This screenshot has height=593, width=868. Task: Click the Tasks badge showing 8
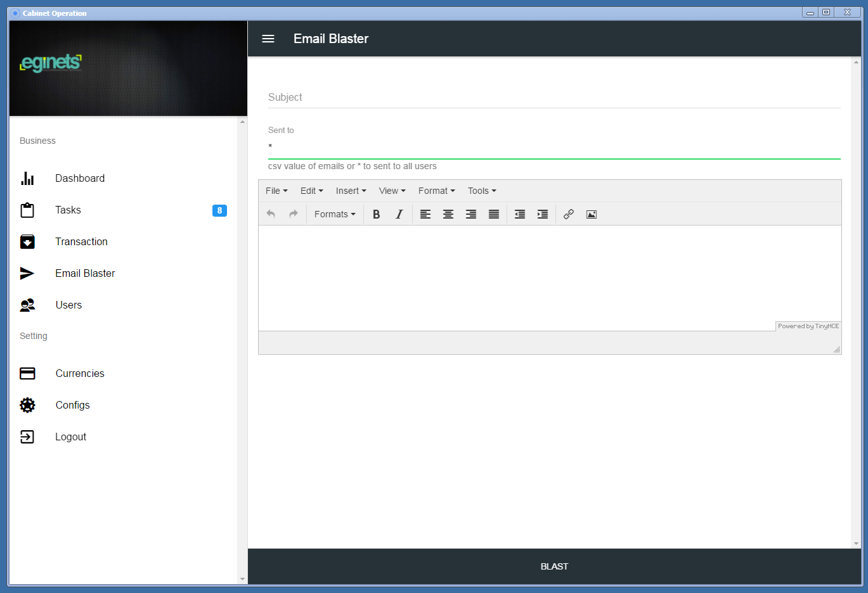[x=219, y=210]
